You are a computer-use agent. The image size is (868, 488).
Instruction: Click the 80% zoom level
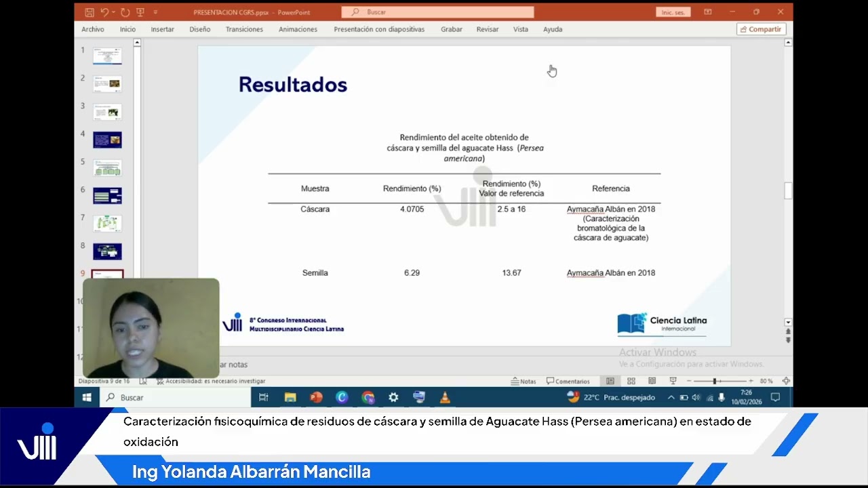pyautogui.click(x=766, y=381)
